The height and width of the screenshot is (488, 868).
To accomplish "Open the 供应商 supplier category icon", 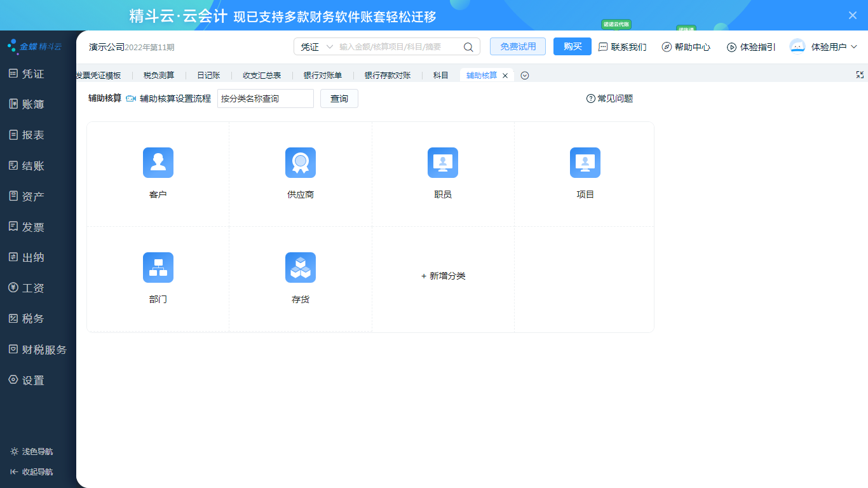I will click(x=301, y=163).
